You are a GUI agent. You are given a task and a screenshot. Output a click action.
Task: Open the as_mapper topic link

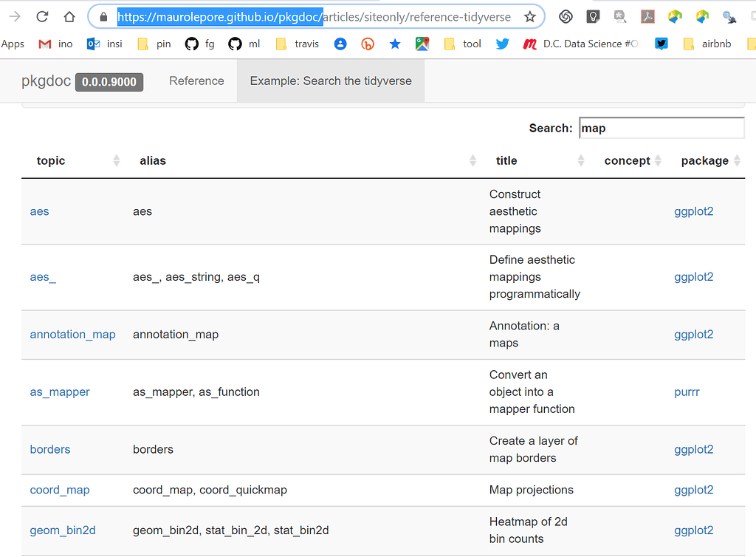[x=60, y=392]
